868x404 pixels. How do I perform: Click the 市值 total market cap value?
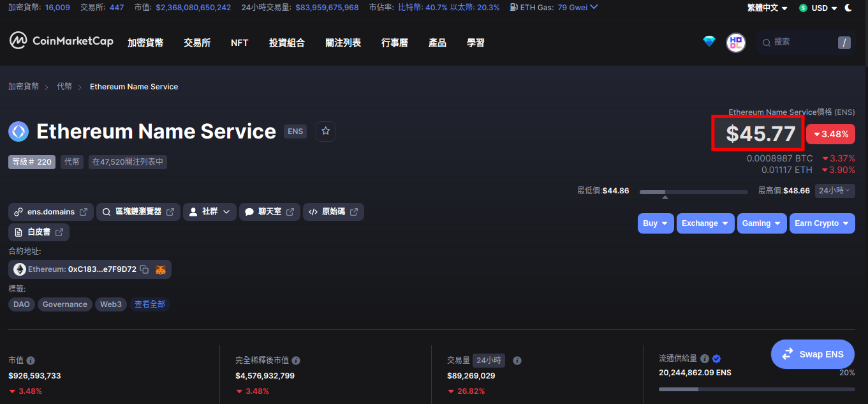(193, 8)
